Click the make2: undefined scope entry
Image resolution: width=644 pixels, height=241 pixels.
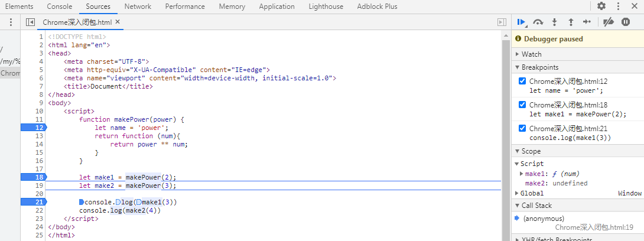click(x=556, y=183)
